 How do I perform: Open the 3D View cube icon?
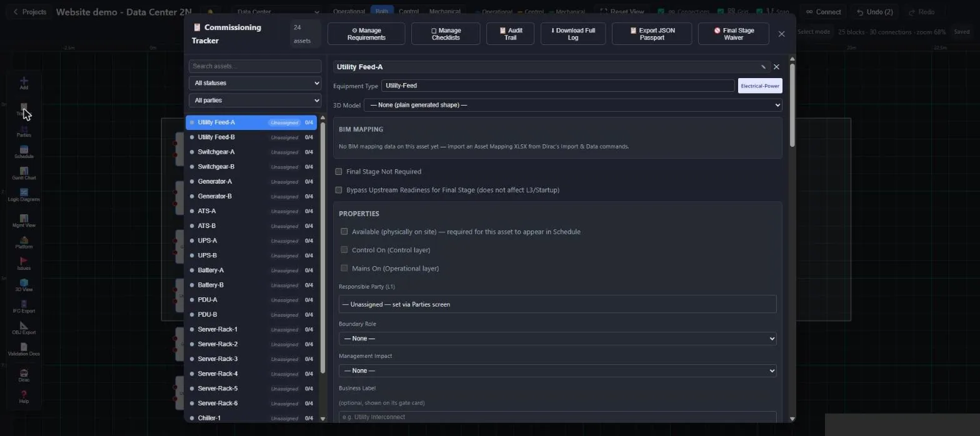point(24,285)
